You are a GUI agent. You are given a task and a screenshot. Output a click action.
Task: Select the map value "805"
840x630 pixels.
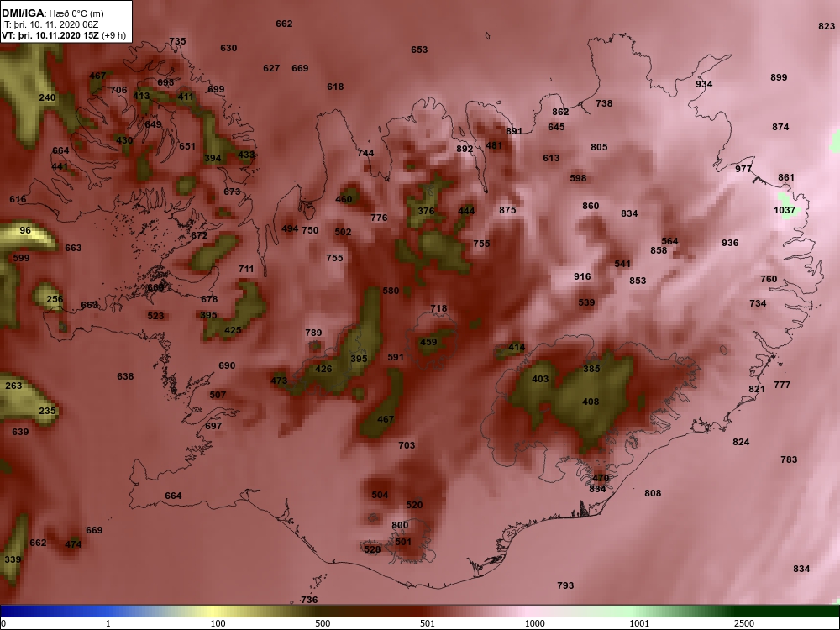599,147
